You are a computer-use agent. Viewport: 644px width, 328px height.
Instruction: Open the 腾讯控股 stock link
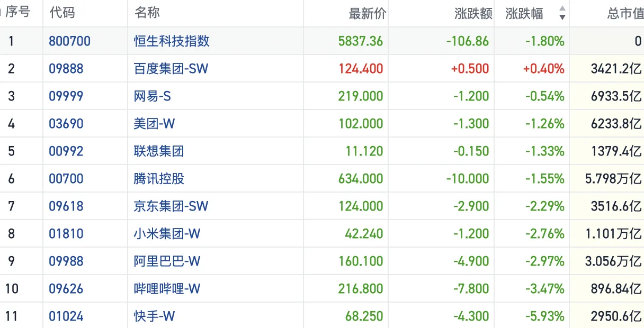(x=159, y=179)
